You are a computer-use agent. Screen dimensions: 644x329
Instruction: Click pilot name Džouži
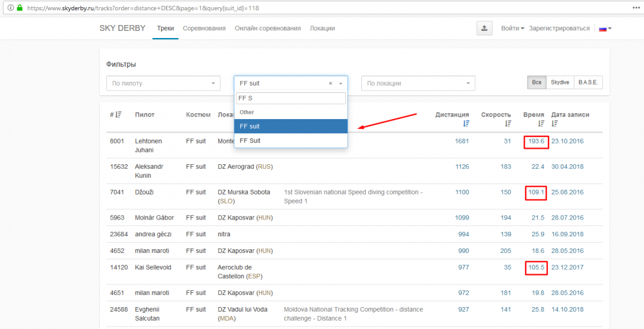(144, 192)
